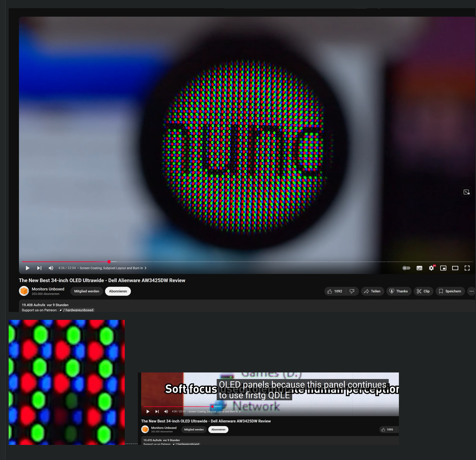The image size is (476, 460).
Task: Enable subtitles with the Untertitel icon
Action: pyautogui.click(x=419, y=268)
